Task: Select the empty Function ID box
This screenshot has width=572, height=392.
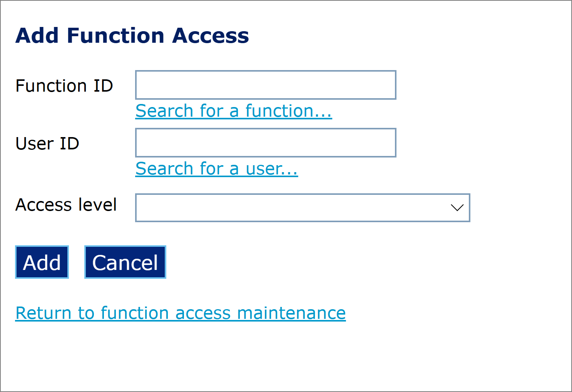Action: coord(266,85)
